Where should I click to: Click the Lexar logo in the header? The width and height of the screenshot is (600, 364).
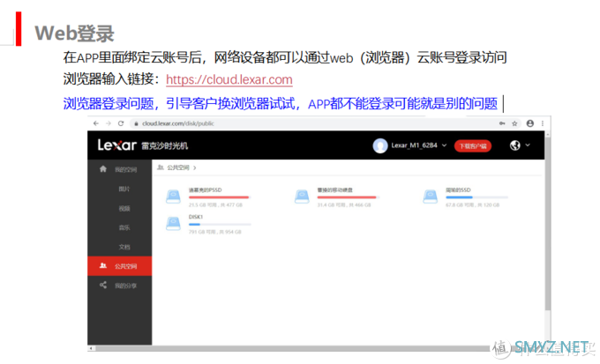(116, 145)
